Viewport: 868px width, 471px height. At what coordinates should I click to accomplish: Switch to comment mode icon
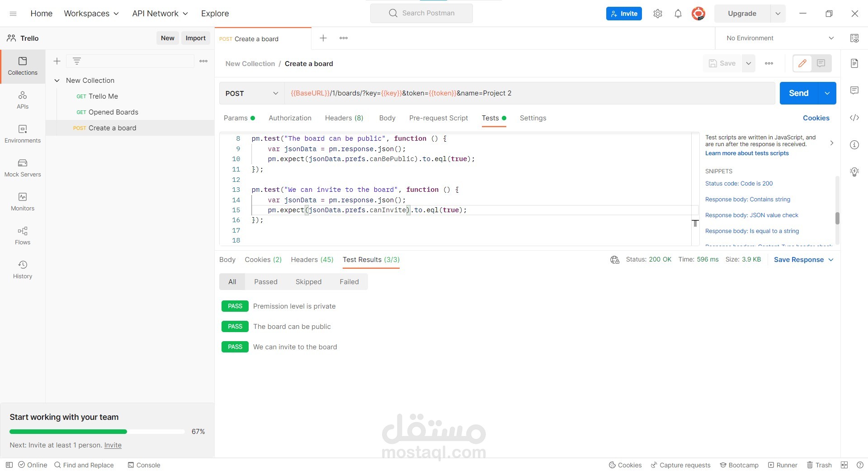821,63
